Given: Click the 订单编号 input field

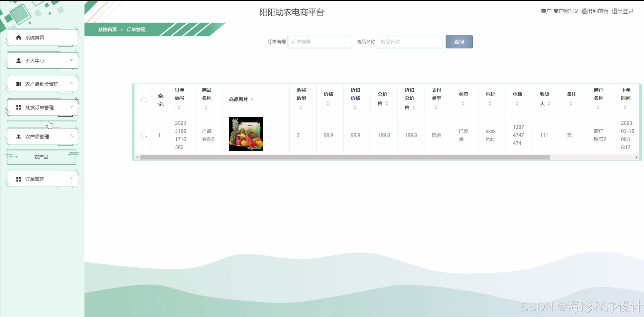Looking at the screenshot, I should tap(320, 42).
